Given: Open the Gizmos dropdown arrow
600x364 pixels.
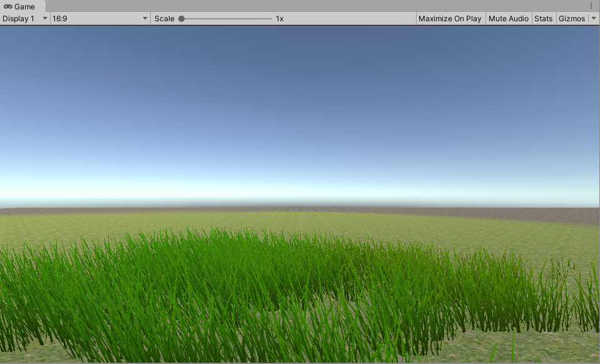Looking at the screenshot, I should coord(594,18).
